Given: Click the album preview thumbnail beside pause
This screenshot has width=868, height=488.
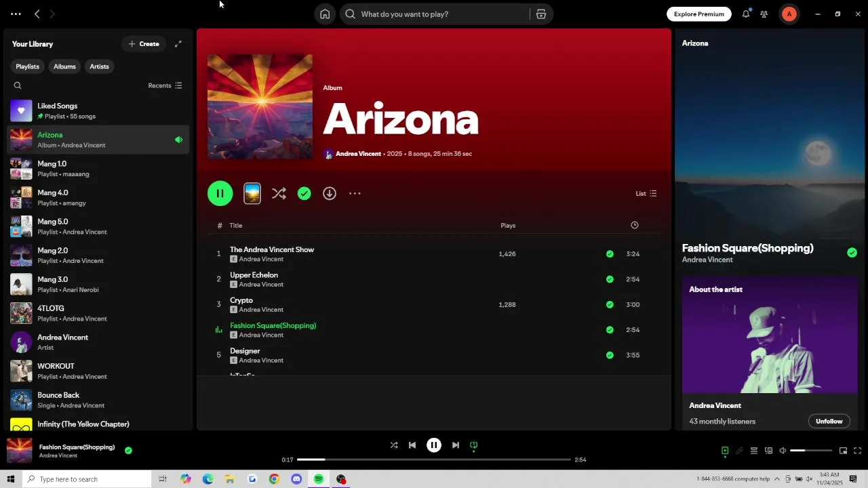Looking at the screenshot, I should pos(252,194).
